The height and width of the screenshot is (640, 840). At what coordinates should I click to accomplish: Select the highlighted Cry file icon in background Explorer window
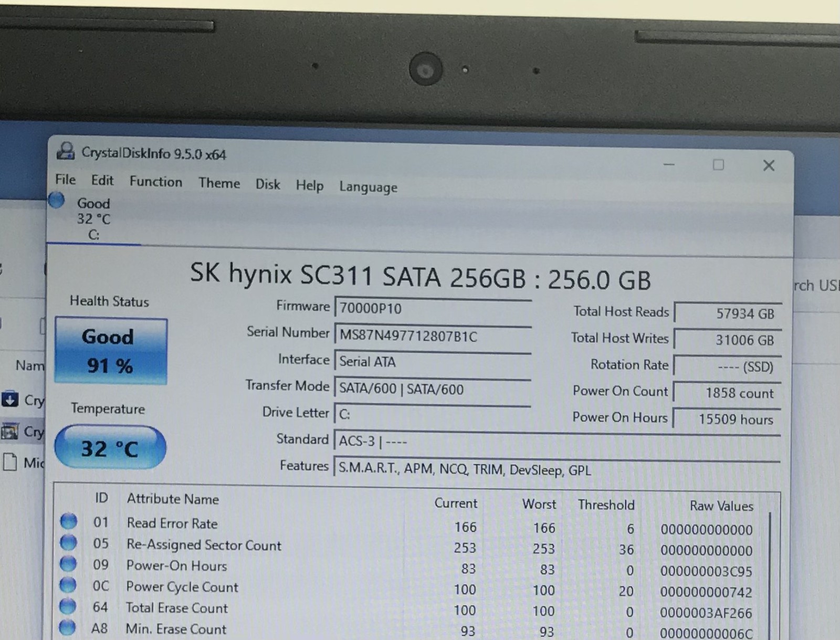click(x=10, y=432)
